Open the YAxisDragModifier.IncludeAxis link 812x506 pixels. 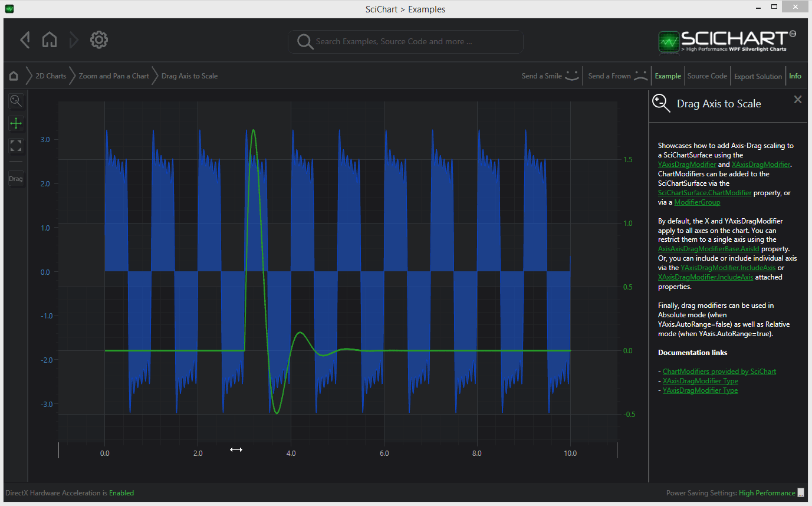tap(728, 268)
